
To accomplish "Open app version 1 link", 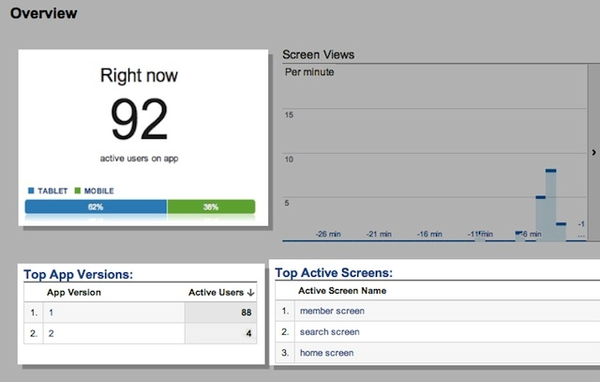I will click(x=51, y=313).
